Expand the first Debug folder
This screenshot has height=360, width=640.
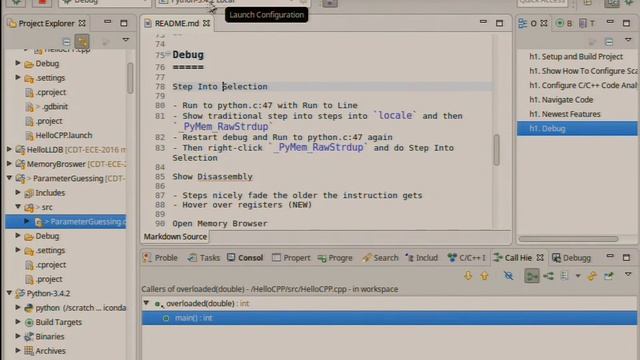18,63
